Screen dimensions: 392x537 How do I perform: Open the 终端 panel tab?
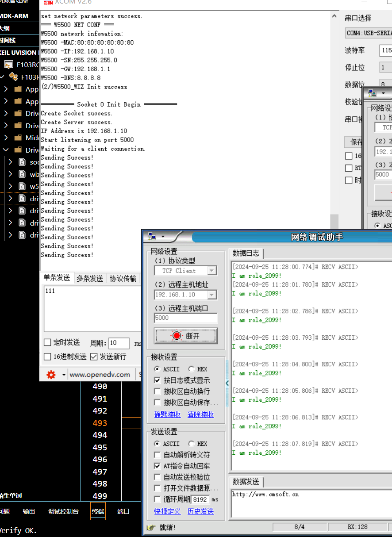(x=98, y=511)
